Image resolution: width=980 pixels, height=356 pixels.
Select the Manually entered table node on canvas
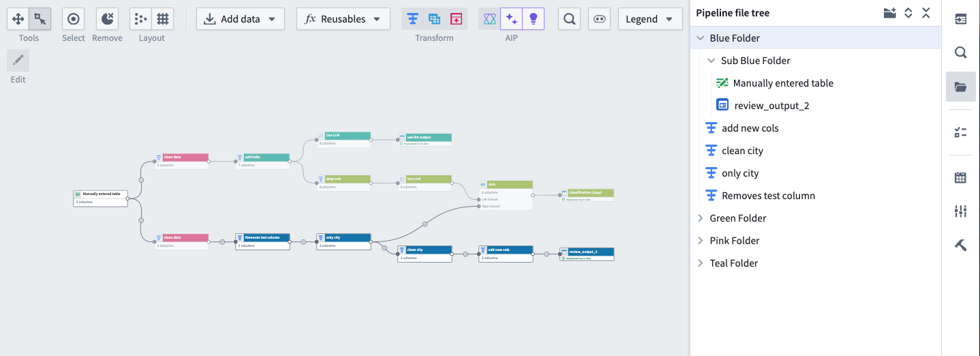click(100, 198)
